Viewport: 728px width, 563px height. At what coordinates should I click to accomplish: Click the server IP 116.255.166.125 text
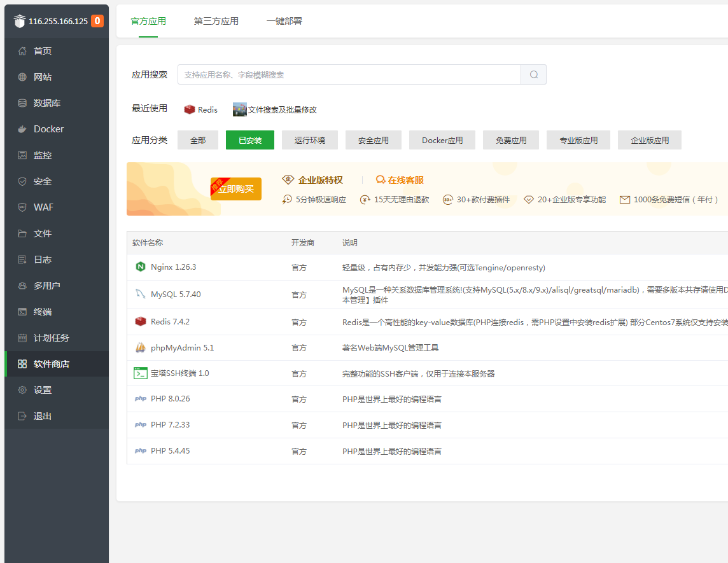click(58, 22)
